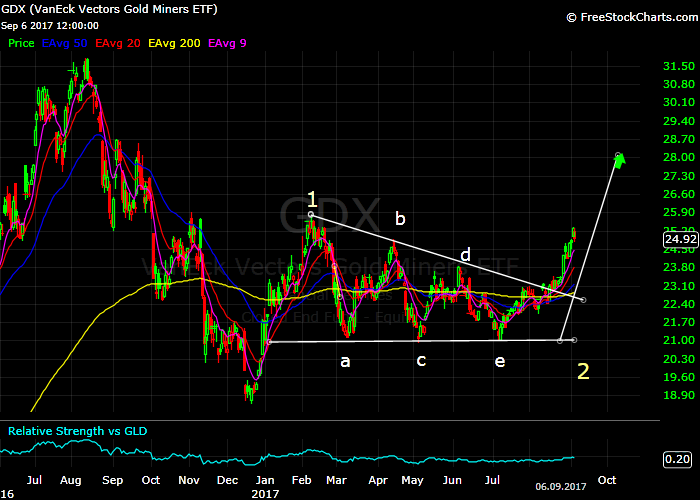The height and width of the screenshot is (500, 700).
Task: Click the 0.20 relative strength value box
Action: tap(678, 459)
